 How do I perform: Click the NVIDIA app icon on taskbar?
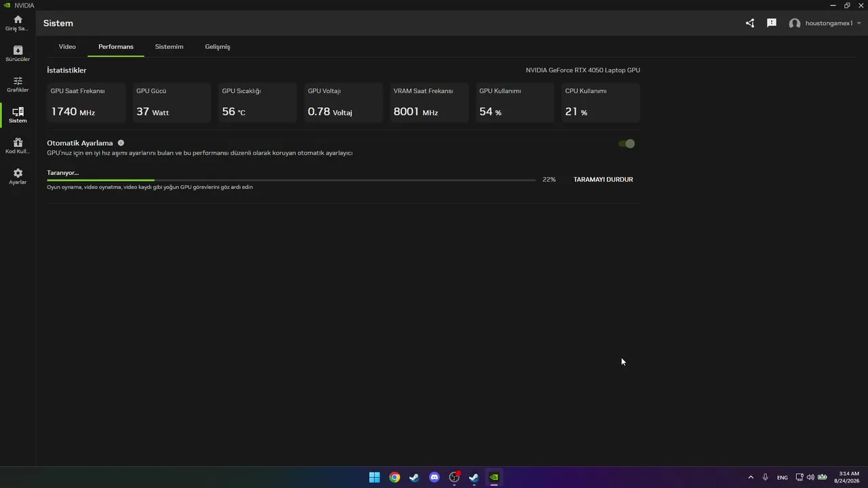(x=494, y=477)
